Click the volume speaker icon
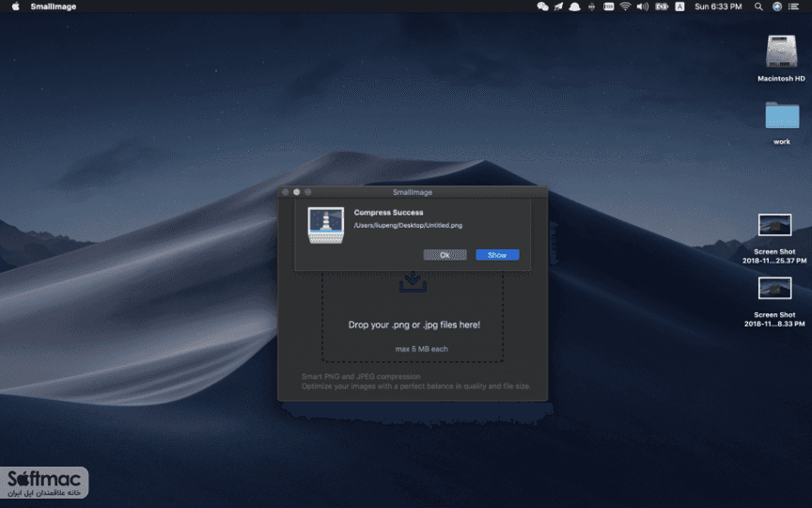Screen dimensions: 812x508 (x=643, y=7)
